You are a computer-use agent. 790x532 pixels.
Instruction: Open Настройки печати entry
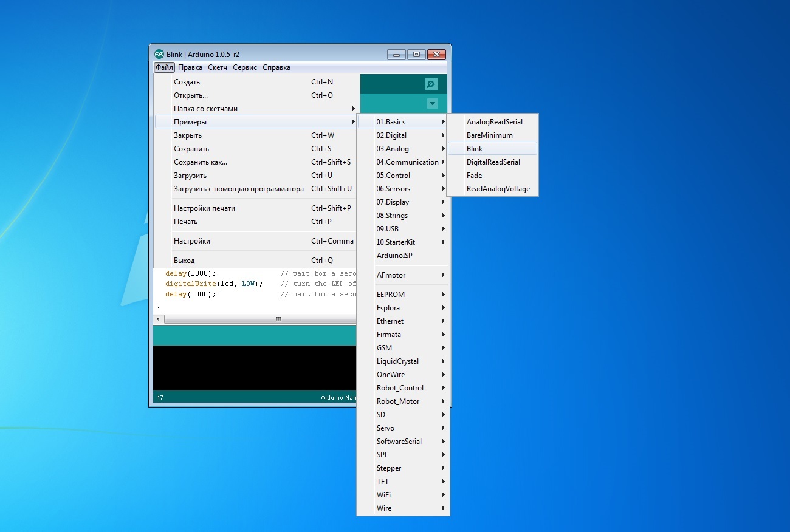click(256, 208)
